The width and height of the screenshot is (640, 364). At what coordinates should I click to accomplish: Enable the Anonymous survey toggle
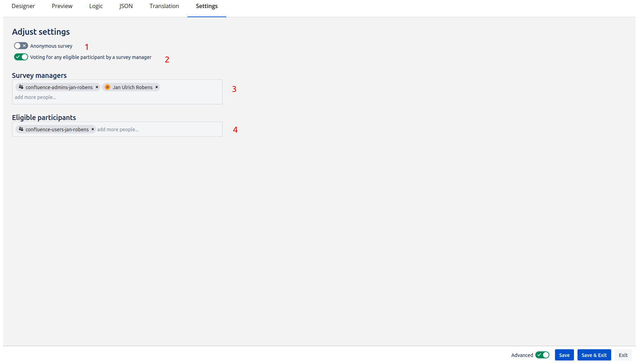[x=21, y=45]
